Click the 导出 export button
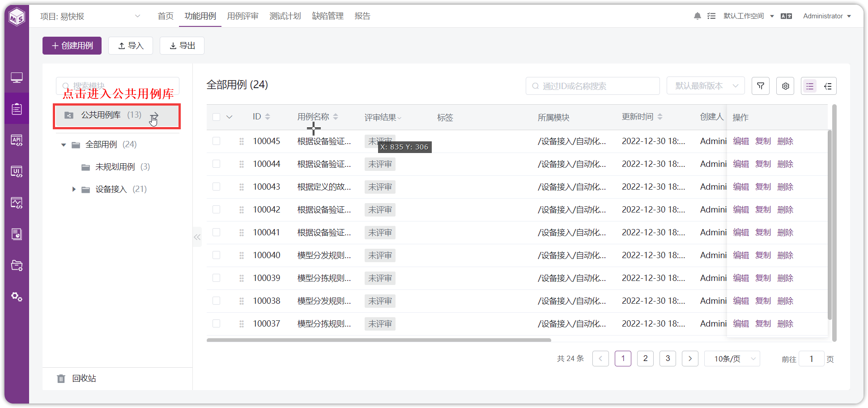868x408 pixels. 182,46
